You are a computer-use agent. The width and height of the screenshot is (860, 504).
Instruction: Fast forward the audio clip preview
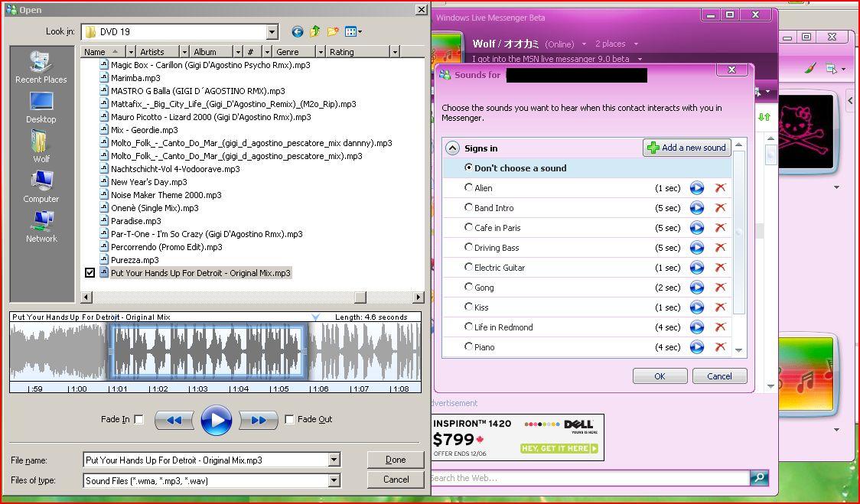click(259, 420)
